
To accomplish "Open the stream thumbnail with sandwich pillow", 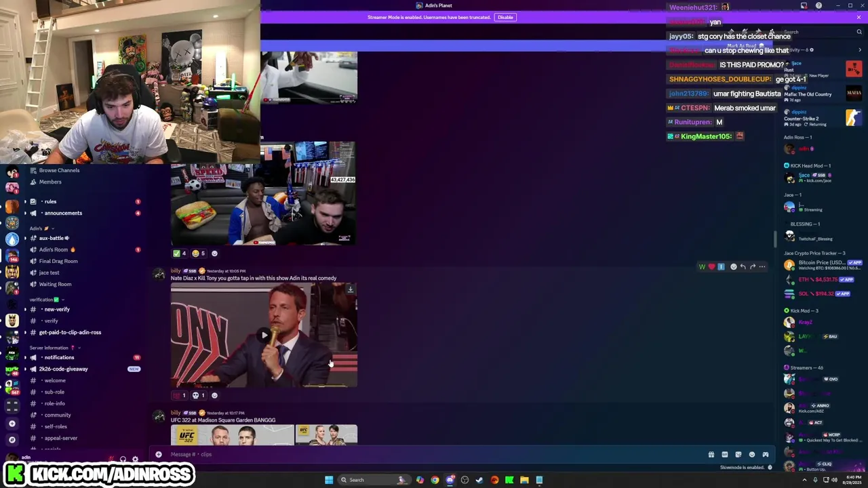I will point(263,193).
